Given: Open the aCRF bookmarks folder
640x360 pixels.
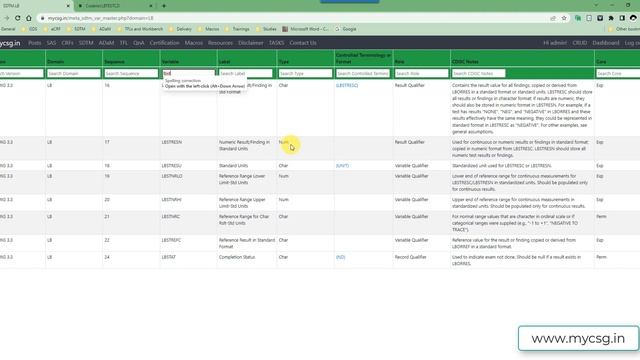Looking at the screenshot, I should [x=52, y=29].
